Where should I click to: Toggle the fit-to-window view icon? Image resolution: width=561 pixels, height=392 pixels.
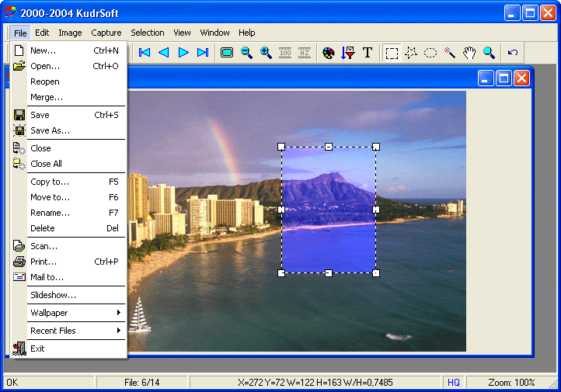click(227, 53)
